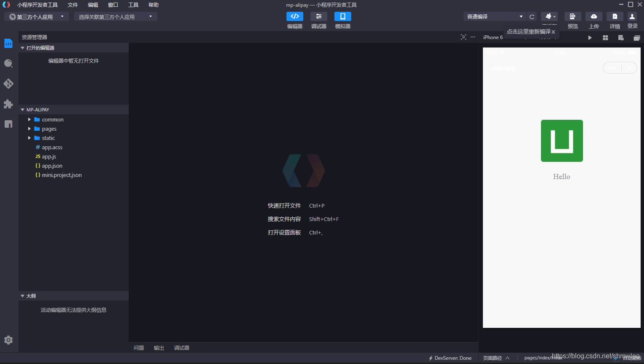This screenshot has height=364, width=644.
Task: Click the editor inspect bracket icon
Action: point(464,37)
